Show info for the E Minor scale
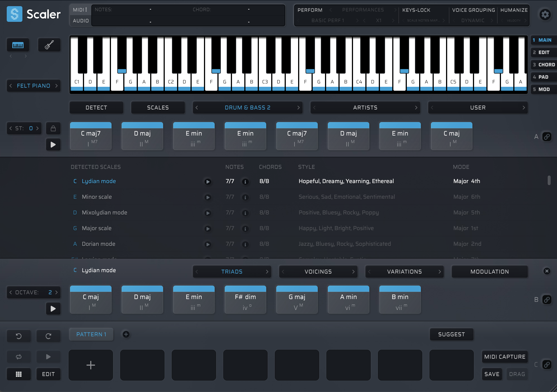 click(x=245, y=197)
